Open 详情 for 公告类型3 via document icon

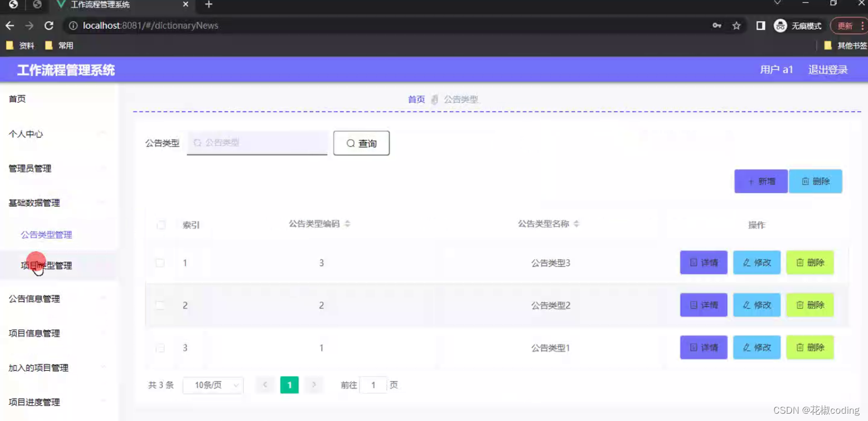pyautogui.click(x=694, y=262)
